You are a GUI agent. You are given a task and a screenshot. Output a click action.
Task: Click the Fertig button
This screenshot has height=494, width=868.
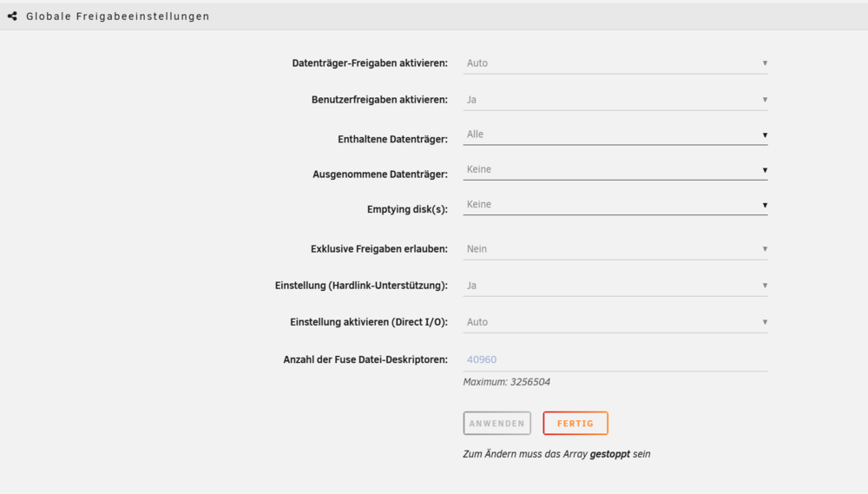click(575, 423)
